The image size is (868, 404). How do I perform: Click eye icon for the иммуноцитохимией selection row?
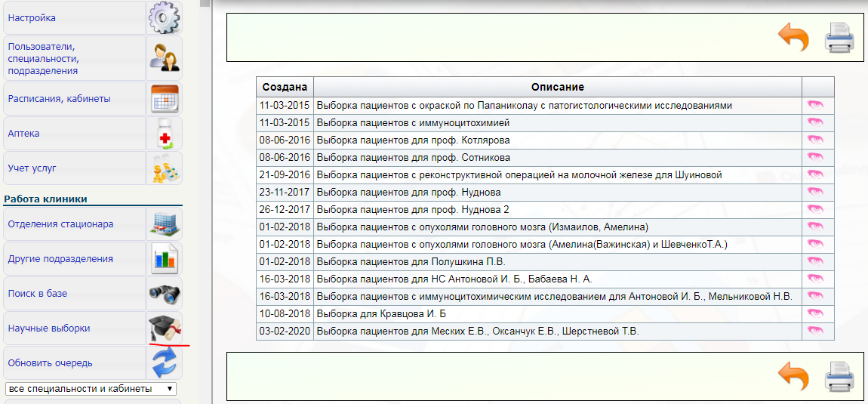point(815,123)
